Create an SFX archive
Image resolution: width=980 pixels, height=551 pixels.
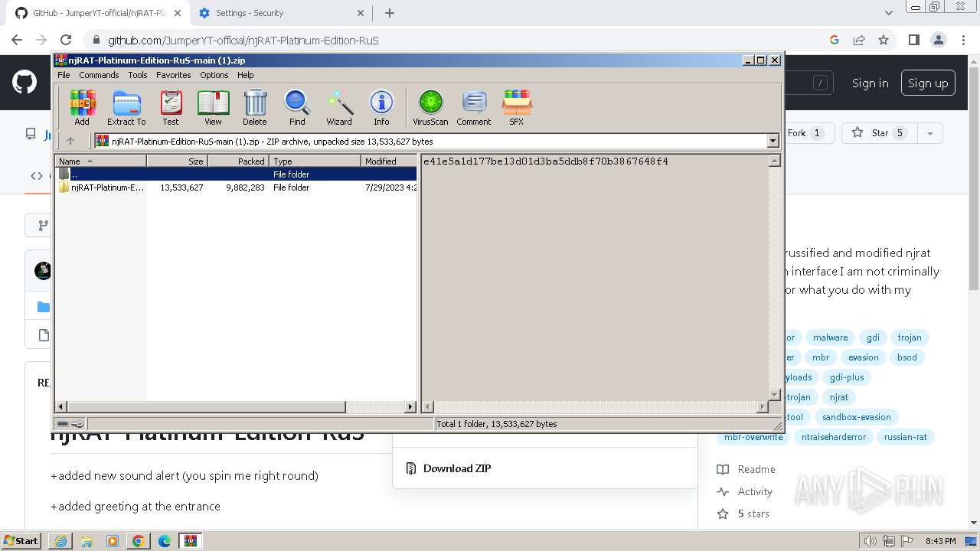pyautogui.click(x=517, y=107)
